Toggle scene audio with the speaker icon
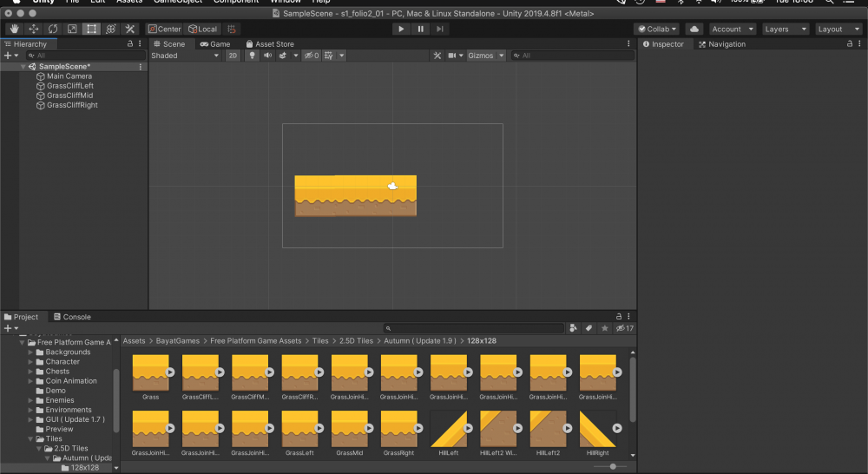Screen dimensions: 868x474 coord(267,56)
